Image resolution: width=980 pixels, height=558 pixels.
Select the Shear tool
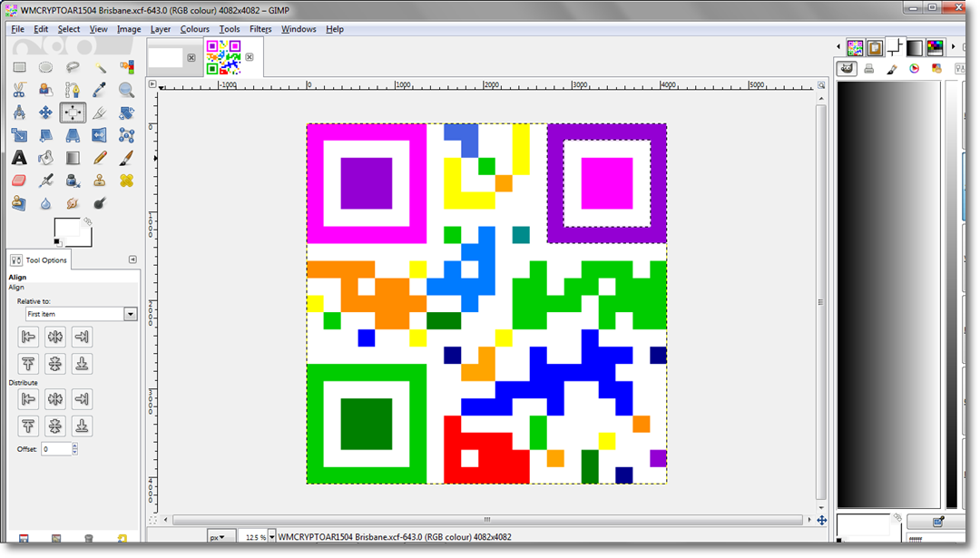click(x=45, y=135)
